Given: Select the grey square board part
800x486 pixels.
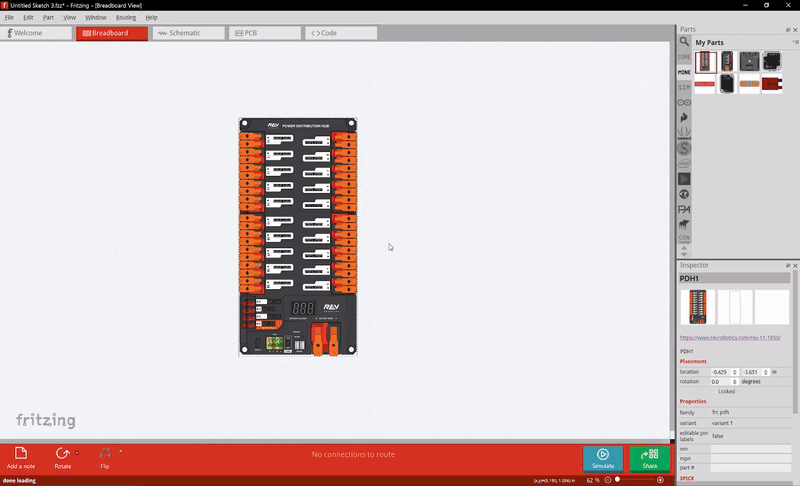Looking at the screenshot, I should (749, 62).
